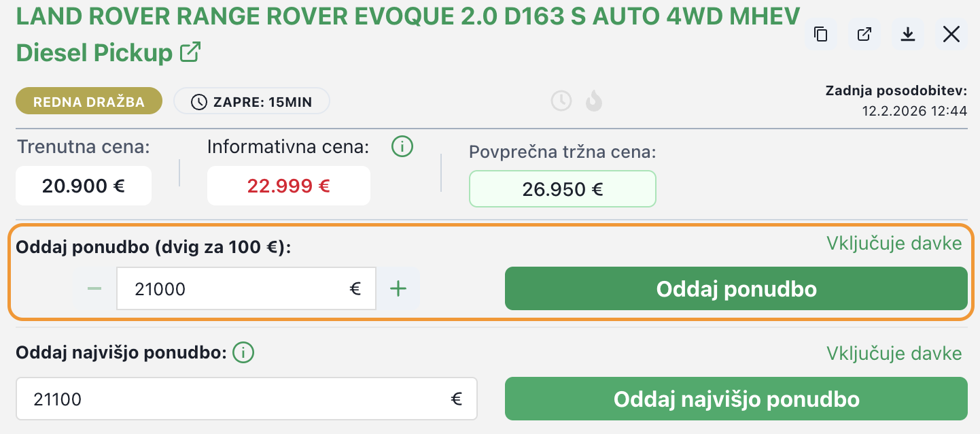Decrease bid with the minus button
Viewport: 980px width, 434px height.
[x=94, y=289]
